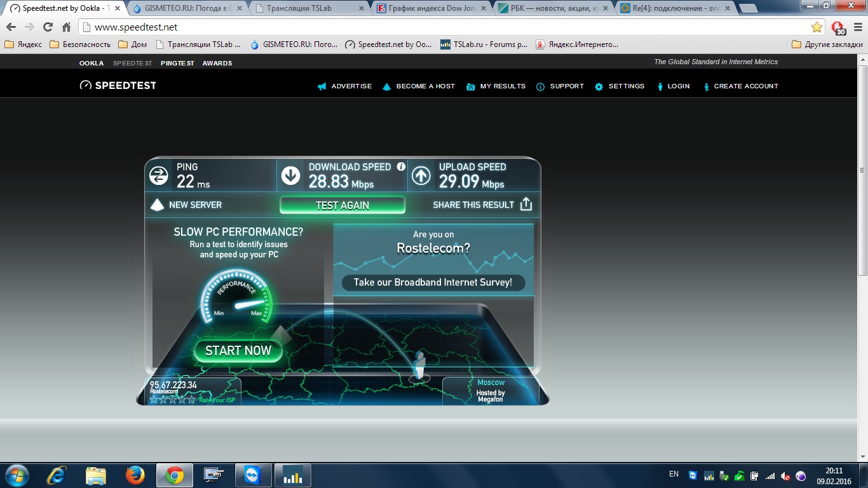This screenshot has height=488, width=868.
Task: Click the clock showing 20:11
Action: (834, 471)
